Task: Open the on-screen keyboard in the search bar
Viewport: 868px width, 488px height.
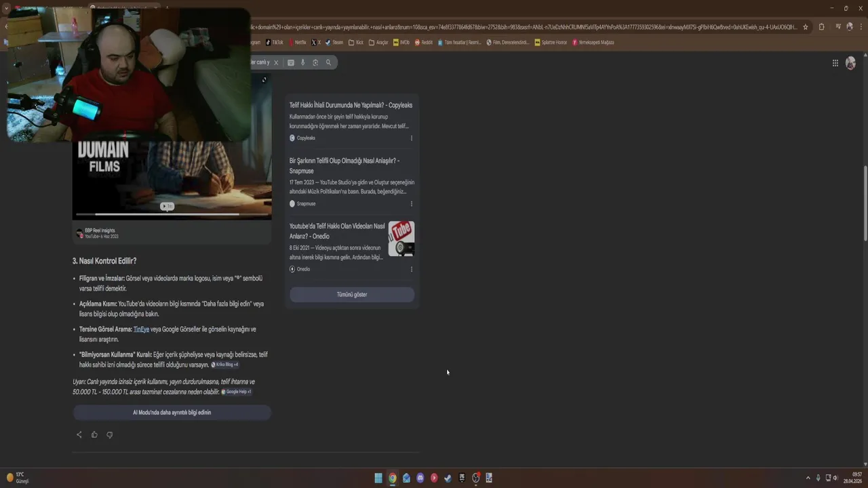Action: (x=291, y=62)
